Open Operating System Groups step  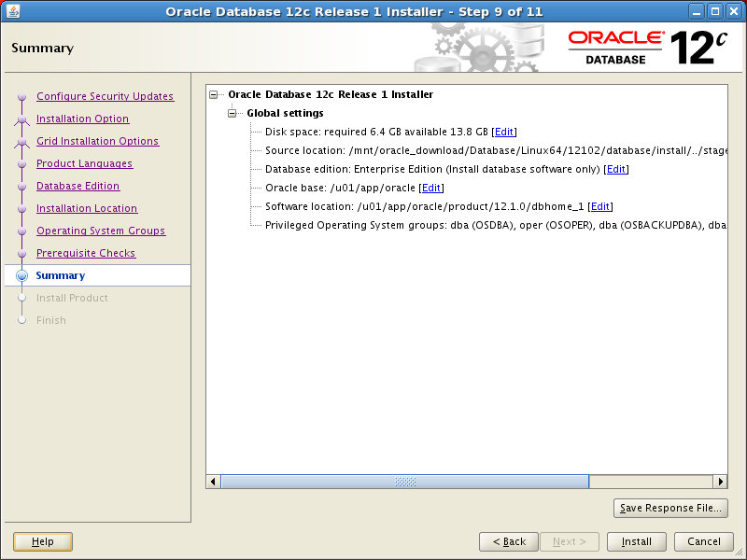tap(101, 231)
